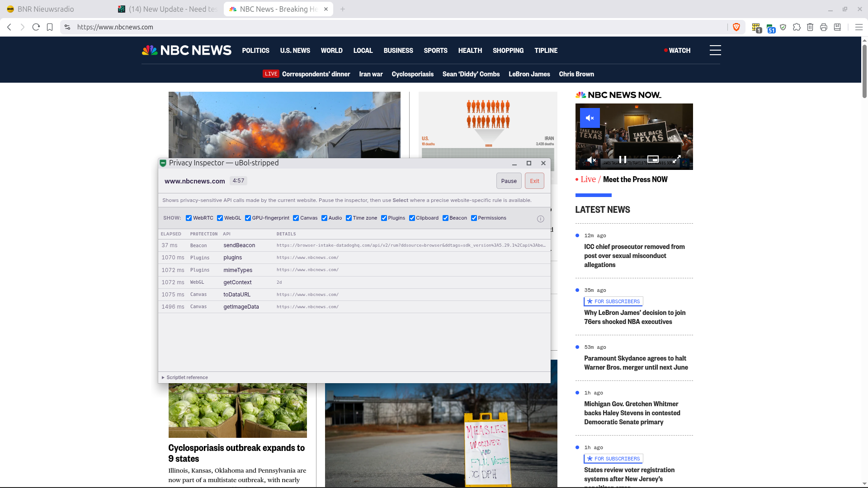Go back to the previous page
This screenshot has width=868, height=488.
[x=9, y=27]
